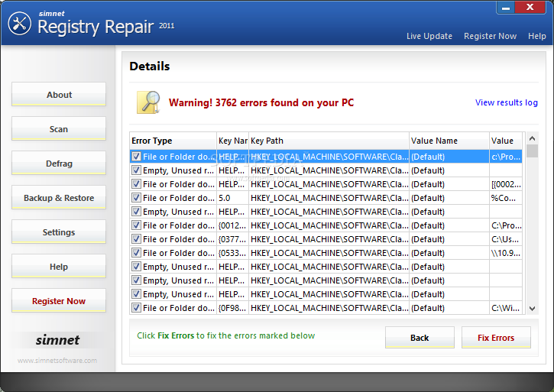The height and width of the screenshot is (392, 554).
Task: Open the About section
Action: pos(59,94)
